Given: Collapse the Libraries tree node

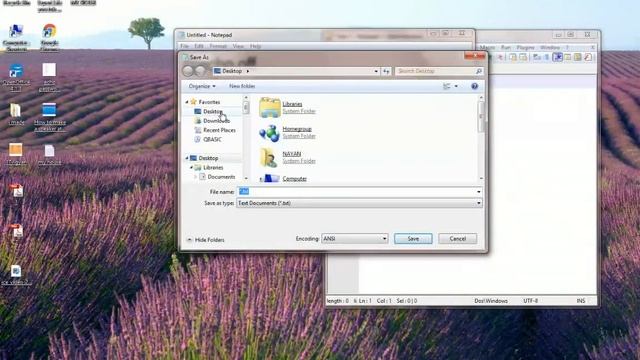Looking at the screenshot, I should coord(191,168).
